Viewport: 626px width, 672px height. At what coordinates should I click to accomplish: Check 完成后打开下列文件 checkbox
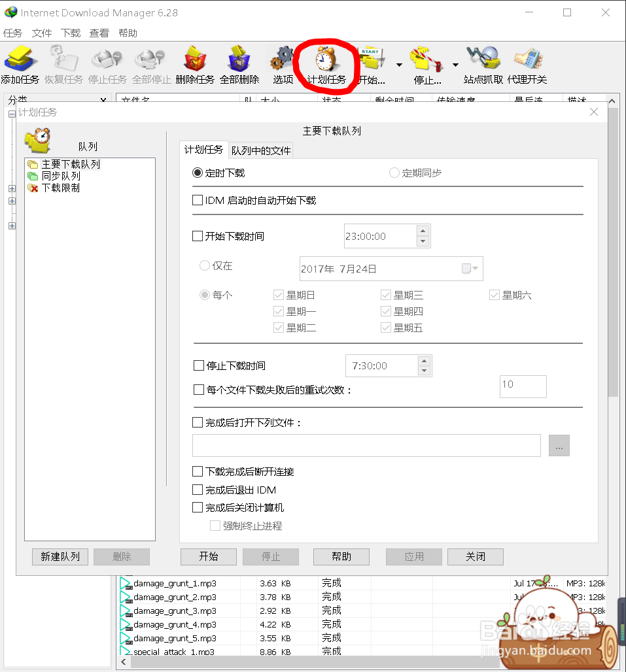point(198,422)
